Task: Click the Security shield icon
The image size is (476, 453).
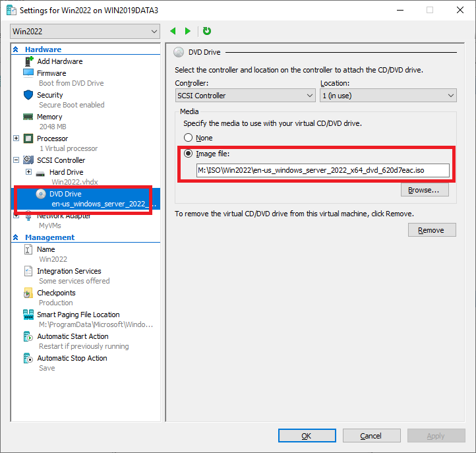Action: 28,95
